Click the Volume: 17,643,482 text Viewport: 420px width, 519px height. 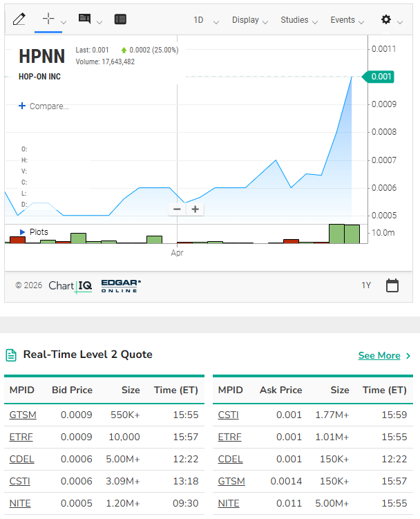[x=105, y=62]
